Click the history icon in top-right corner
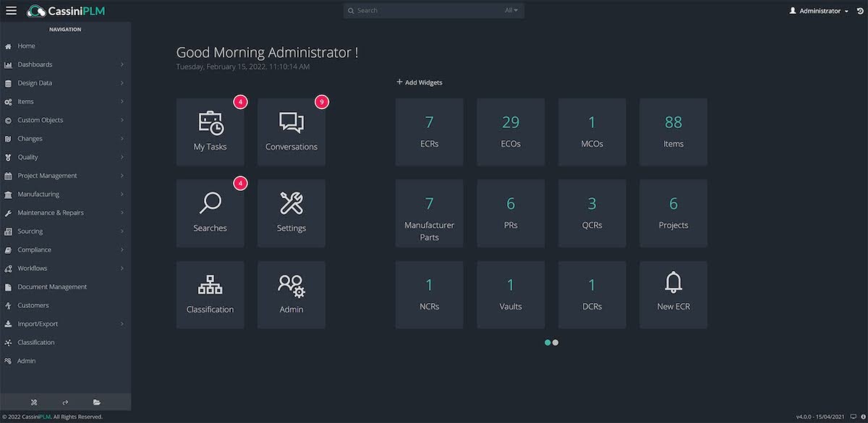This screenshot has width=868, height=423. (859, 11)
